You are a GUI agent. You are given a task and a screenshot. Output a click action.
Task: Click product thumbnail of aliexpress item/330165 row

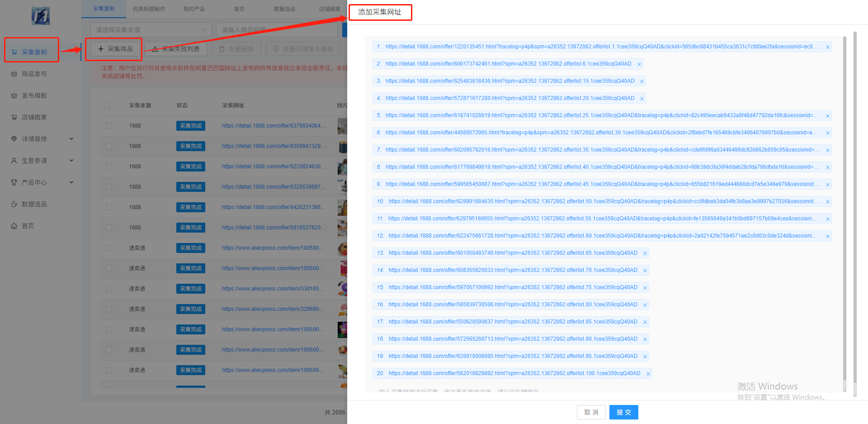[342, 289]
